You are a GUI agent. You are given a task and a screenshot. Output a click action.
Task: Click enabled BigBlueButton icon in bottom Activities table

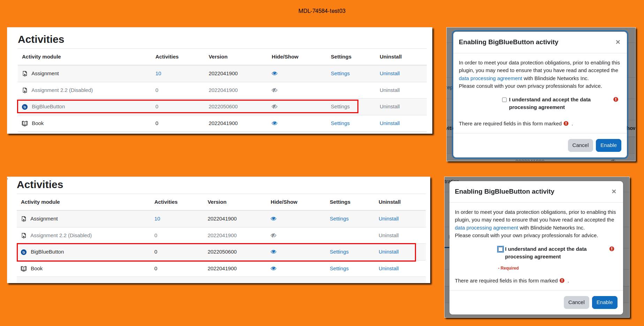24,252
